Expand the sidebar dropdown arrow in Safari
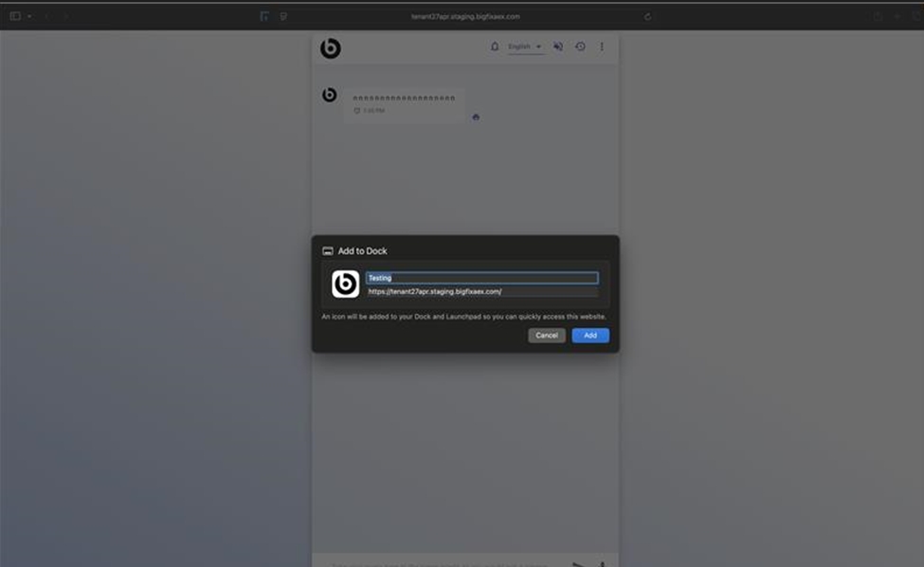Image resolution: width=924 pixels, height=567 pixels. coord(29,16)
